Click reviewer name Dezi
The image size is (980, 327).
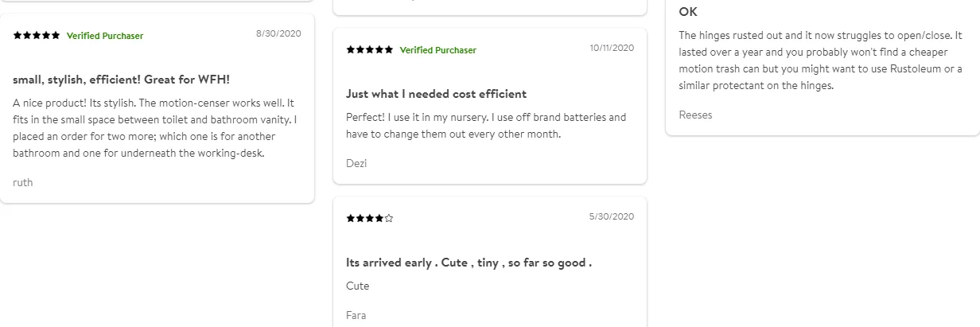(x=356, y=163)
